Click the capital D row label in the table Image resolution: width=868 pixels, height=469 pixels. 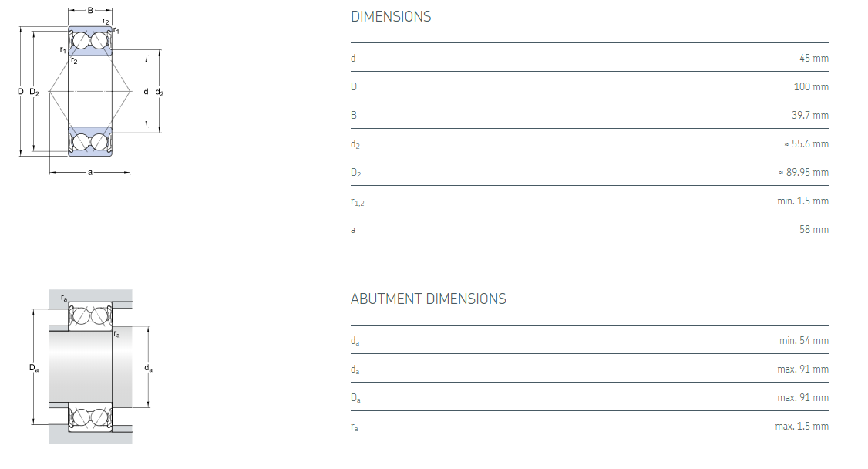point(354,86)
